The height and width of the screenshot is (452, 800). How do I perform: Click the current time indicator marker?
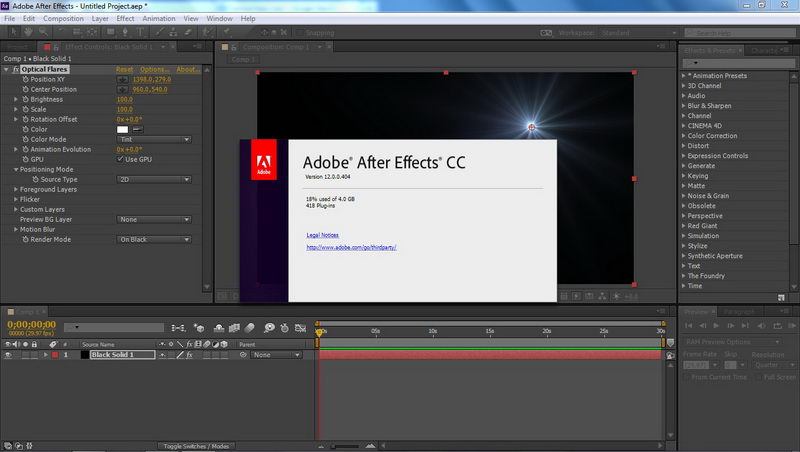(x=319, y=332)
